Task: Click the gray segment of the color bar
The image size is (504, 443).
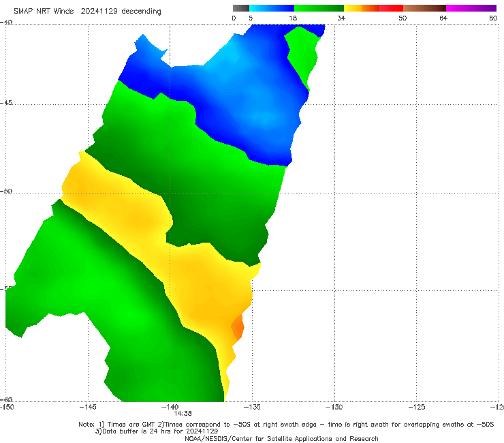Action: [240, 8]
